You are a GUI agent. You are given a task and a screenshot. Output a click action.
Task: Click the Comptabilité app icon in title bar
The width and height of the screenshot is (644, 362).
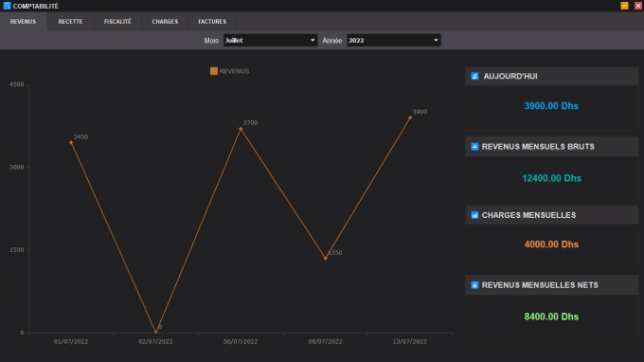click(x=7, y=6)
